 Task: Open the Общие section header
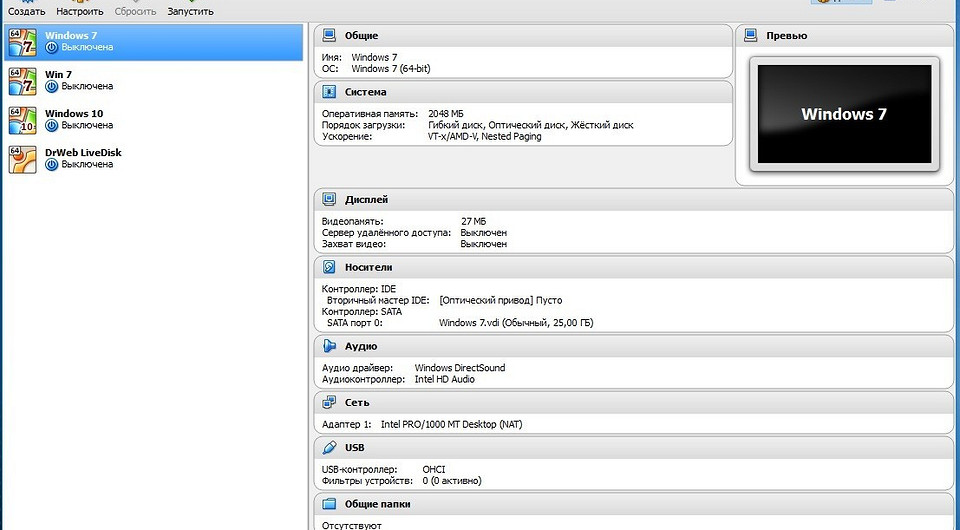pyautogui.click(x=523, y=35)
